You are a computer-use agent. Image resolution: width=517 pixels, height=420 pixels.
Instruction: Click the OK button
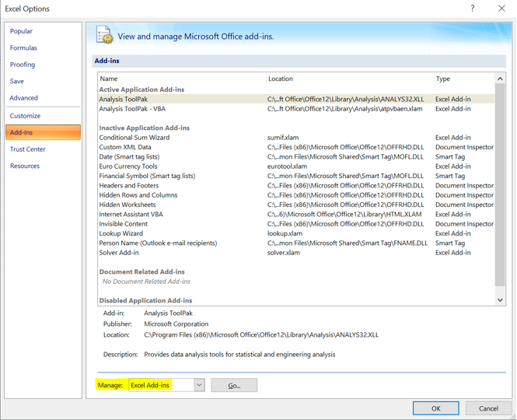pyautogui.click(x=436, y=408)
